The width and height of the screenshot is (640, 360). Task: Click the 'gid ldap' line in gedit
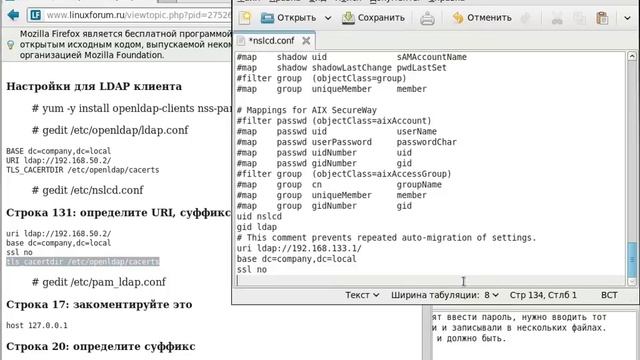click(256, 227)
